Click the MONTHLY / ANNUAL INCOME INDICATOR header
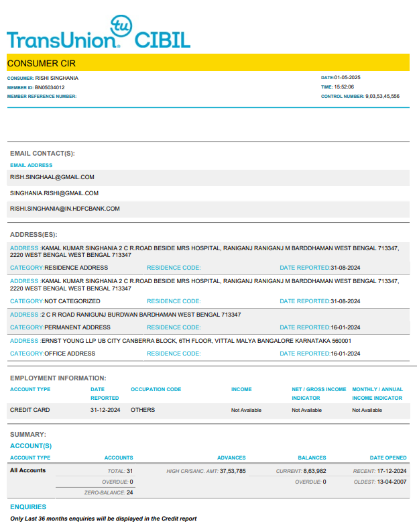This screenshot has width=417, height=532. click(x=377, y=394)
